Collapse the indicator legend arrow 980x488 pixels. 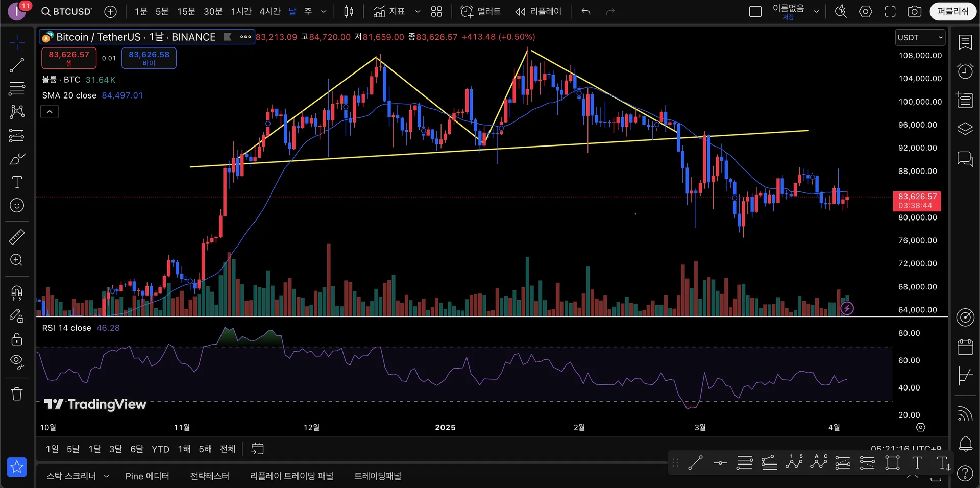(50, 112)
